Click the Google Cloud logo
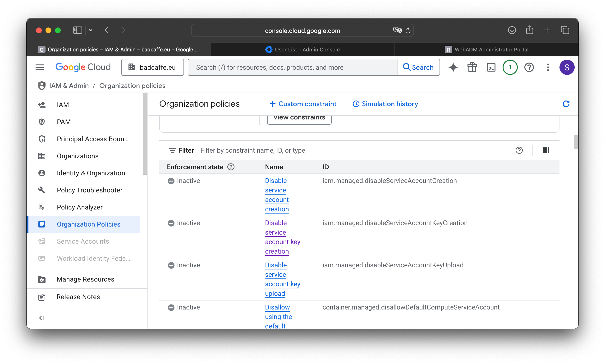The height and width of the screenshot is (364, 605). [x=83, y=67]
